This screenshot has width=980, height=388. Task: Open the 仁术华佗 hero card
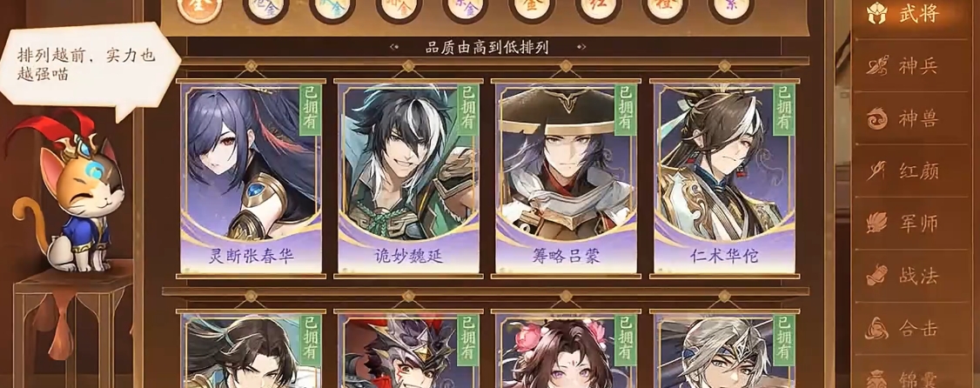(724, 178)
